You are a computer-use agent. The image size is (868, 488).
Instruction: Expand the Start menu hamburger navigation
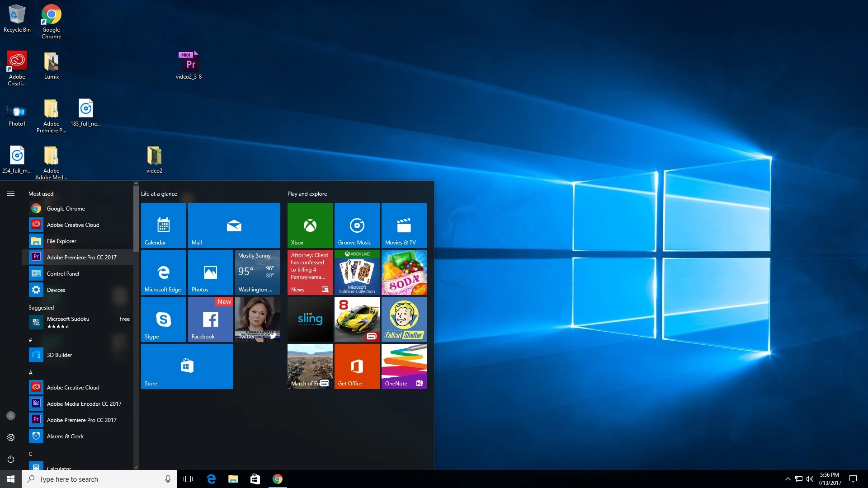point(11,193)
